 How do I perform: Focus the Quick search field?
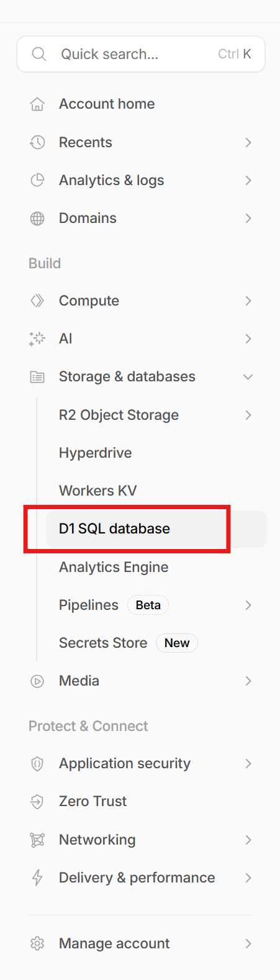point(141,54)
